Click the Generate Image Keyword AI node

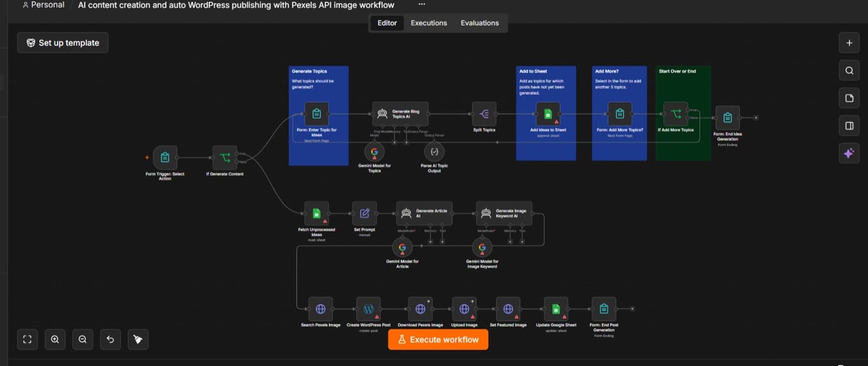504,214
